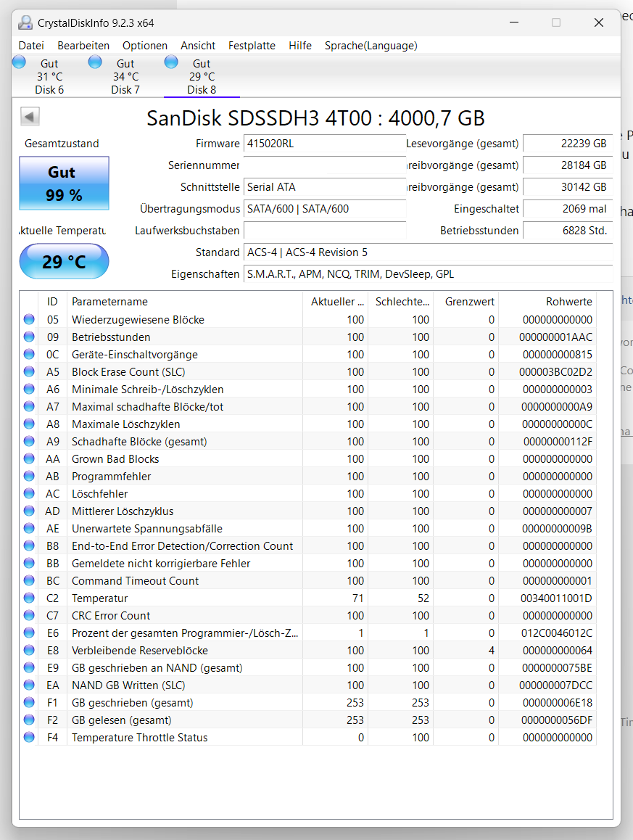Click Betriebsstunden value 6828 Std.
Image resolution: width=633 pixels, height=840 pixels.
(x=568, y=231)
